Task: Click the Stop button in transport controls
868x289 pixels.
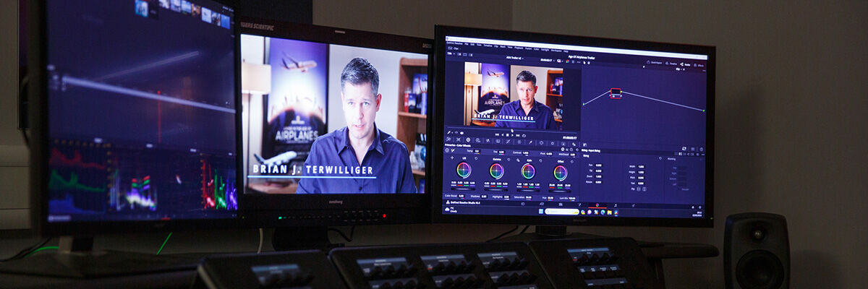Action: (x=507, y=134)
